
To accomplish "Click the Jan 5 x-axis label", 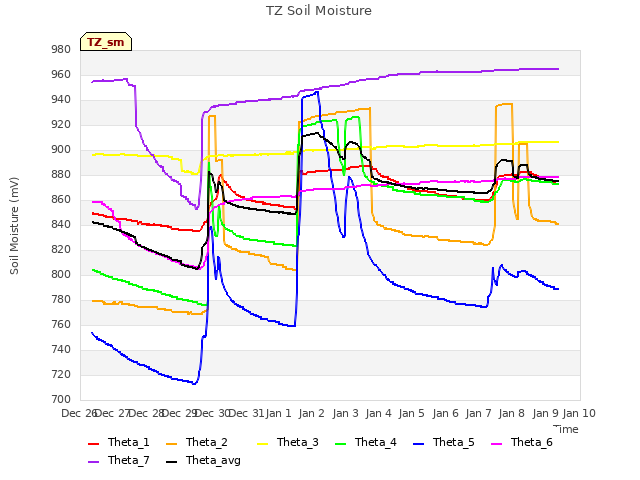I will [411, 413].
